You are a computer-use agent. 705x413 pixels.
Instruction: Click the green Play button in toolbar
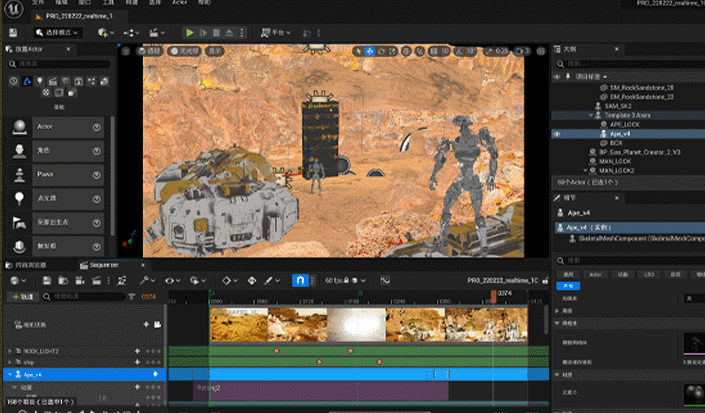(190, 32)
